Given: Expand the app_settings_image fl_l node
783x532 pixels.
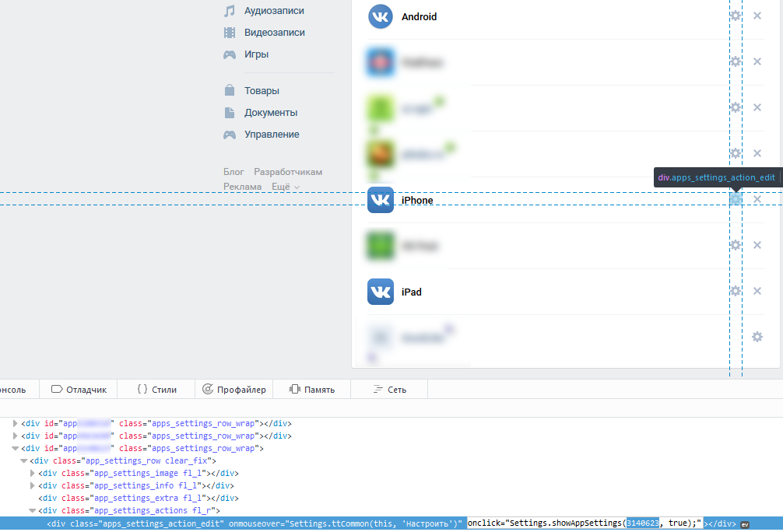Looking at the screenshot, I should tap(33, 473).
